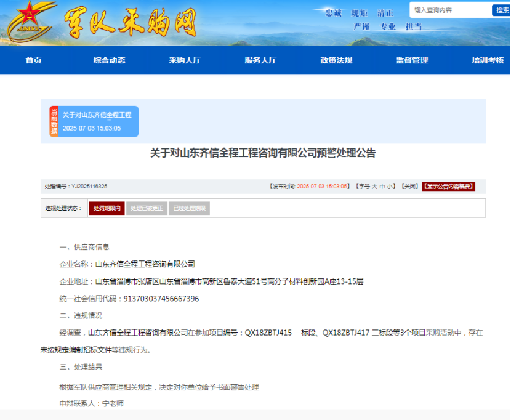Select 服务大厅 navigation item
Screen dimensions: 511x420
[260, 60]
